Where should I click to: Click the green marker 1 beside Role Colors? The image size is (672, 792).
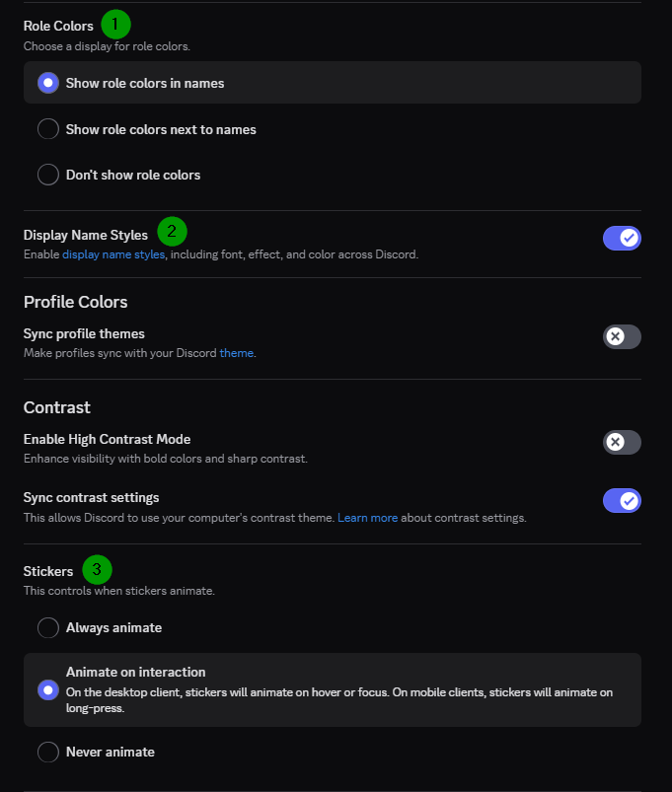point(115,25)
